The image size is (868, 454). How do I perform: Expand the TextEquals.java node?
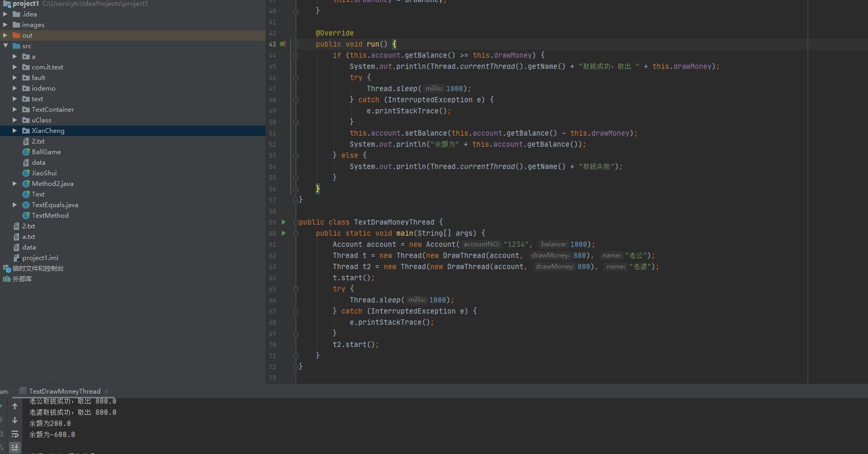tap(15, 205)
